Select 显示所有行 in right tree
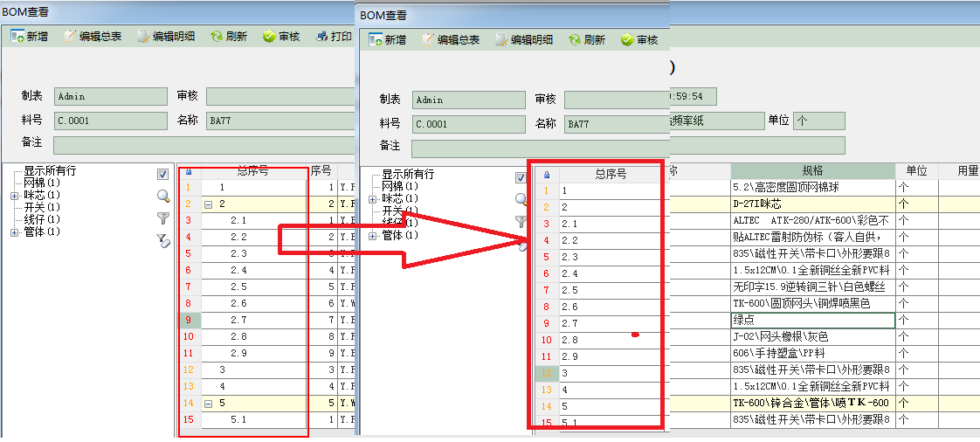The image size is (980, 442). [408, 175]
